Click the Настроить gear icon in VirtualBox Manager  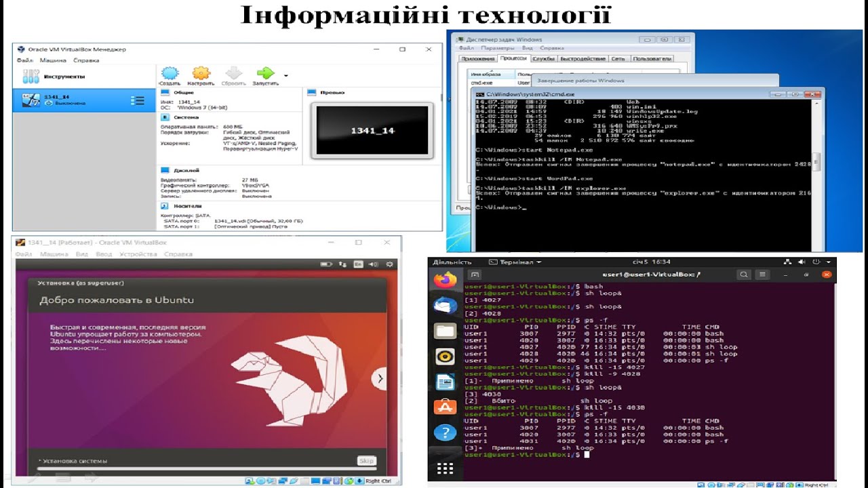(x=201, y=73)
